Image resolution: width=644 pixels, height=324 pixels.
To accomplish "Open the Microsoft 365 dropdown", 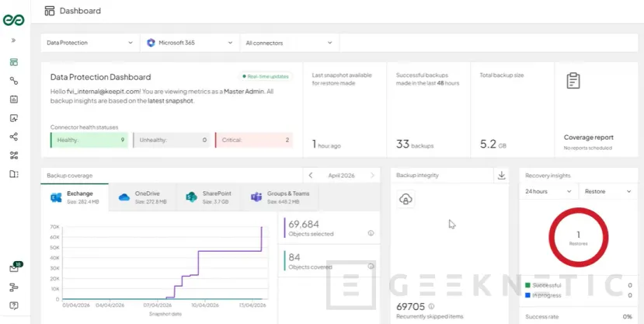I will coord(190,43).
